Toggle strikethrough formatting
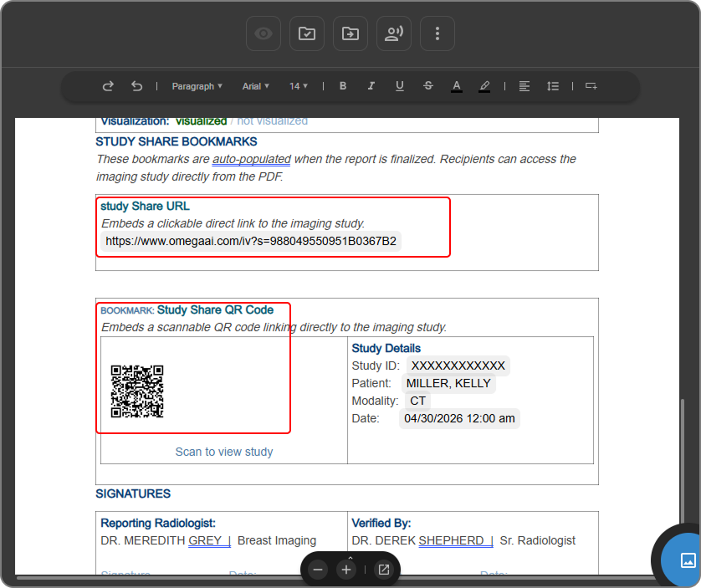The width and height of the screenshot is (701, 588). [427, 86]
